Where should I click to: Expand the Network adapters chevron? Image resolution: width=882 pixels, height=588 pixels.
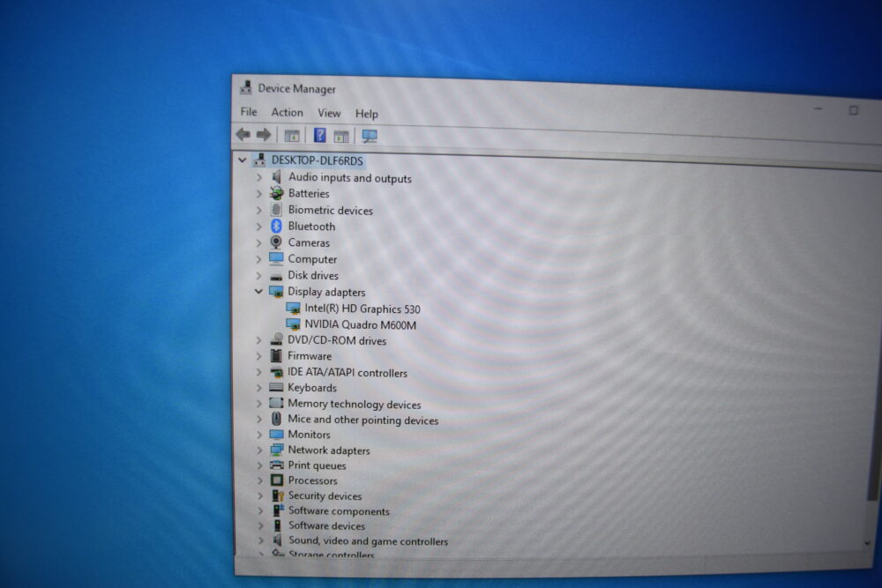pos(260,450)
